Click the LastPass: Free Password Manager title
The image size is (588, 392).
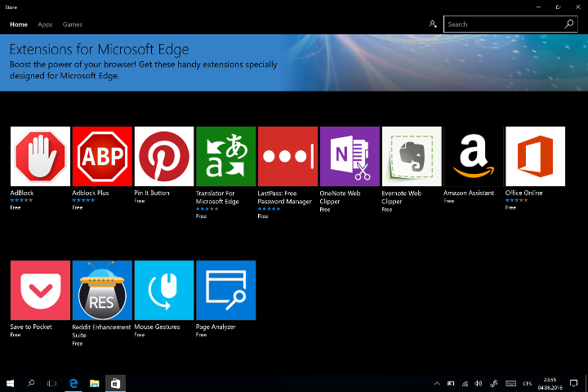coord(285,198)
